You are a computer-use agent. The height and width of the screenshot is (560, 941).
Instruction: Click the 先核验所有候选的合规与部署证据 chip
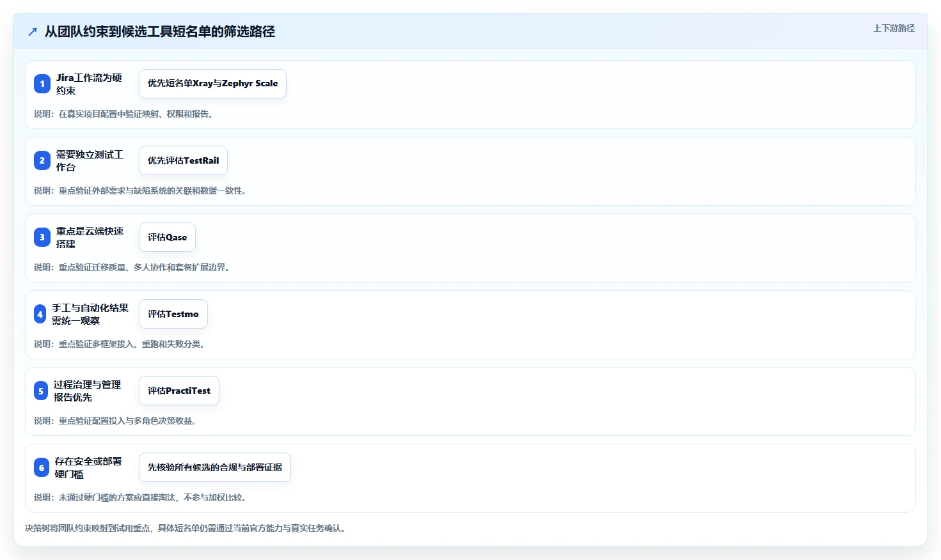(x=215, y=467)
